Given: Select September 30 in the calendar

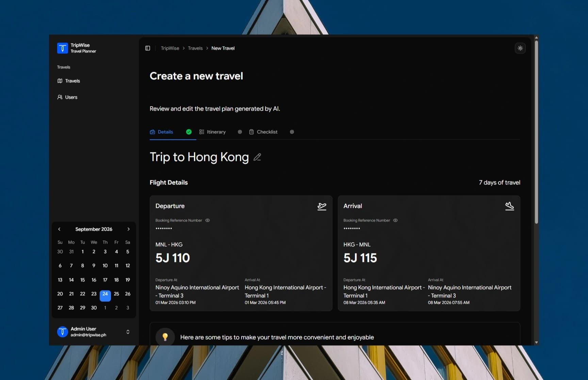Looking at the screenshot, I should point(94,308).
